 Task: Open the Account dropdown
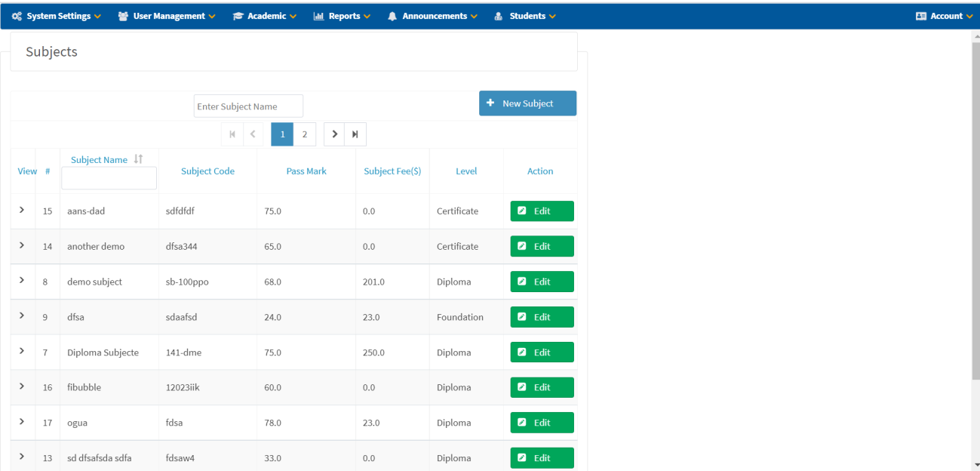[x=944, y=16]
